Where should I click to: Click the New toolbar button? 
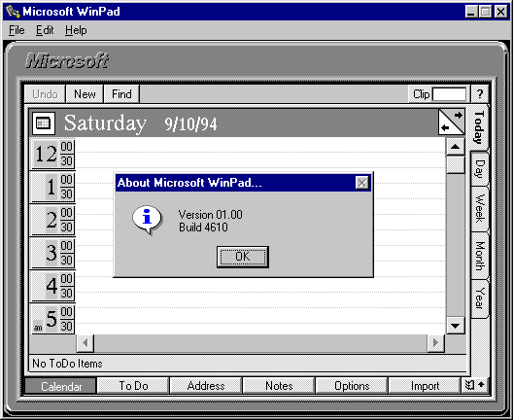85,94
